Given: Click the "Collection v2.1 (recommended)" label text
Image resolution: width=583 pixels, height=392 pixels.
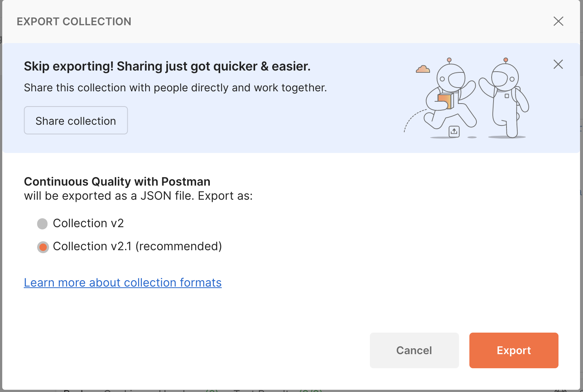Looking at the screenshot, I should 137,246.
